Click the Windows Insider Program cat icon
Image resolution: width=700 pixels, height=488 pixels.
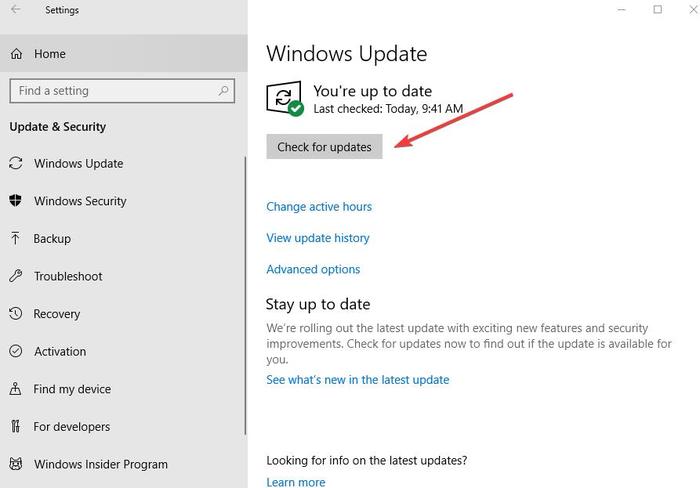16,464
